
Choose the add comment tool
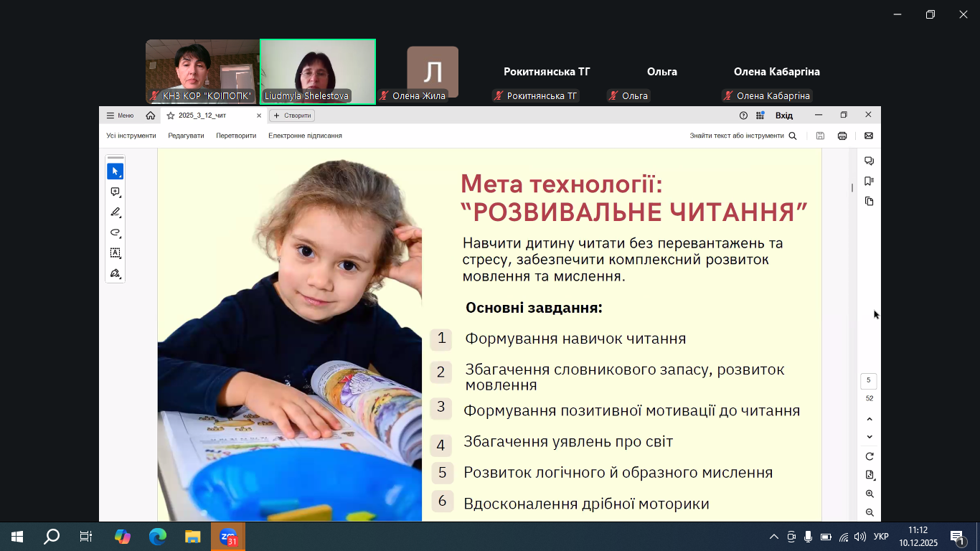tap(115, 192)
